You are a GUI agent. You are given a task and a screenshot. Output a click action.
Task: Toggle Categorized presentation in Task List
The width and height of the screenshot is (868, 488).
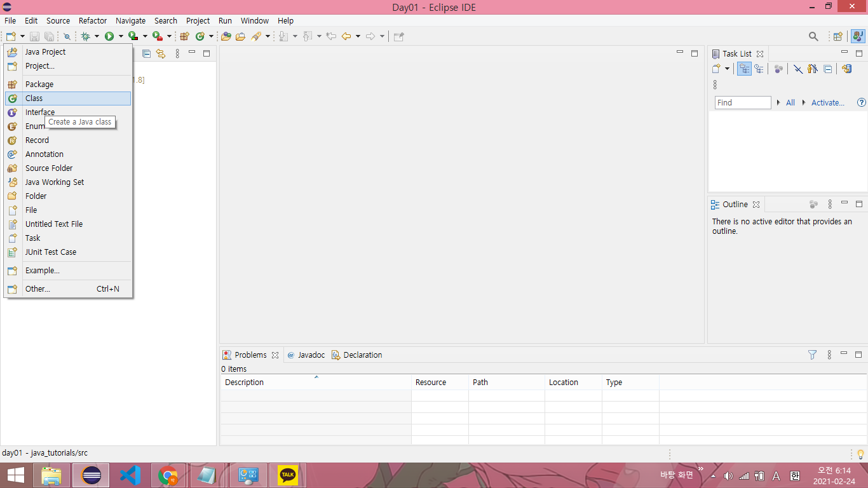(x=744, y=69)
